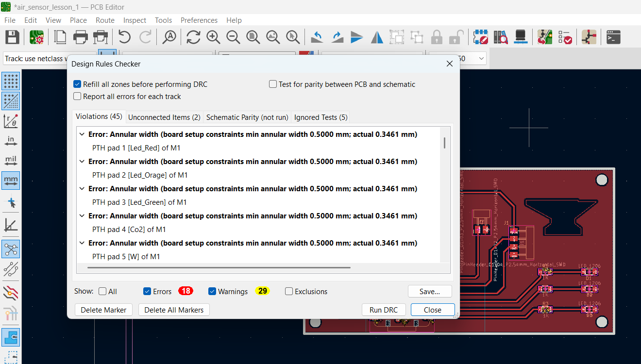Uncheck Refill all zones before performing DRC
The height and width of the screenshot is (364, 641).
pyautogui.click(x=77, y=84)
